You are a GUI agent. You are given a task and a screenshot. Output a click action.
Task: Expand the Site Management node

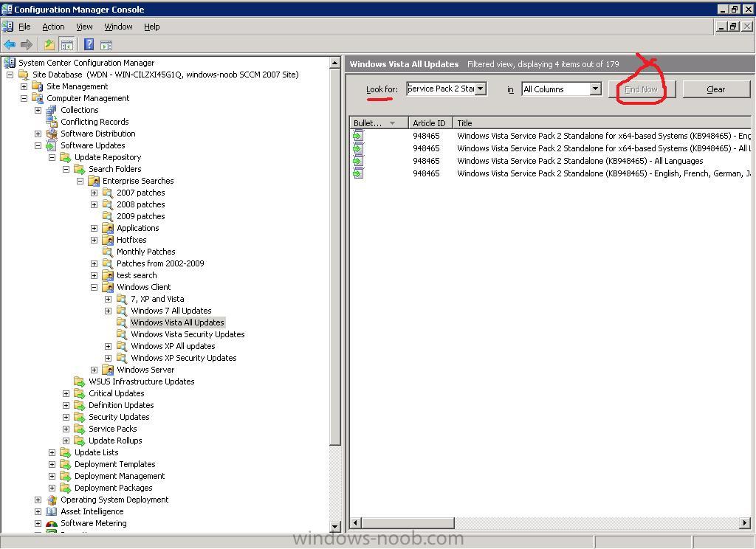24,86
